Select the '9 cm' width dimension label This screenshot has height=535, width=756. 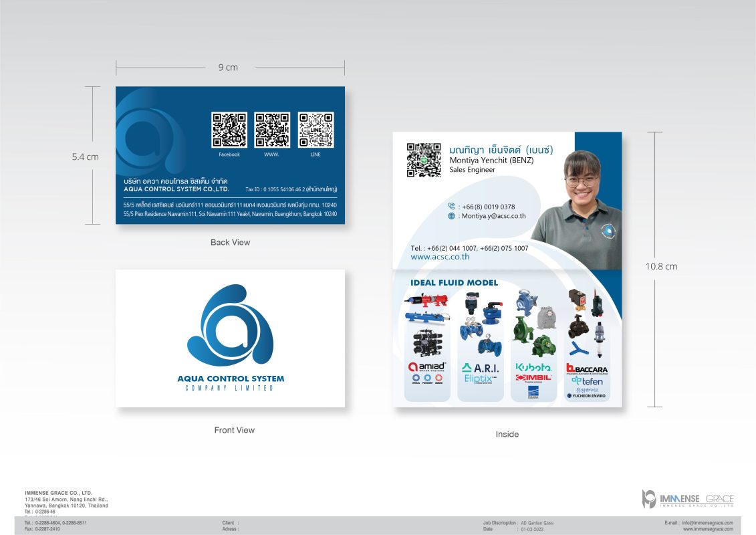pos(228,68)
